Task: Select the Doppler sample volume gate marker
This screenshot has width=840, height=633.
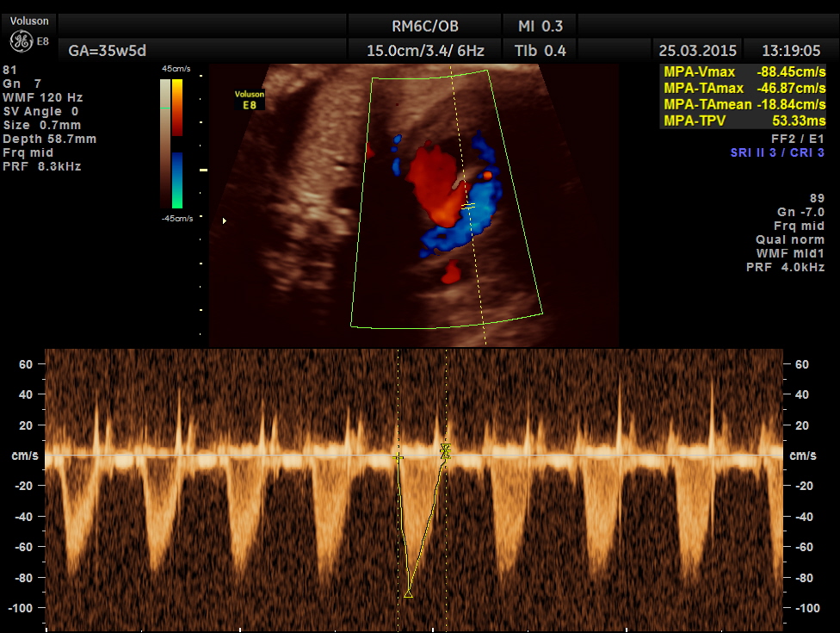Action: 468,206
